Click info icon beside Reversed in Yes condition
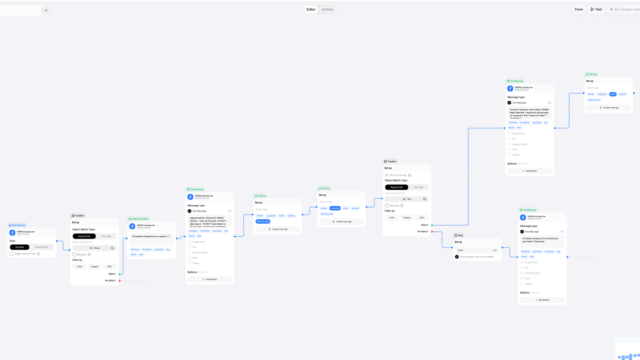The height and width of the screenshot is (360, 640). 402,206
